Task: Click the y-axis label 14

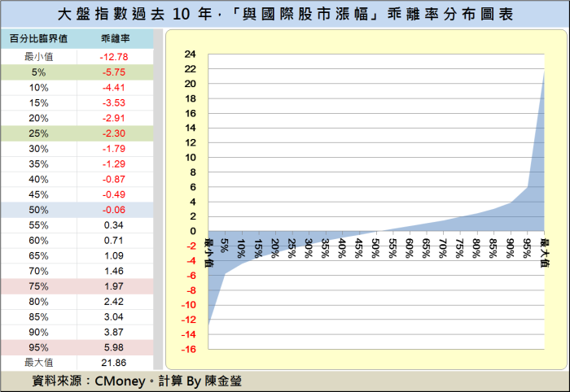Action: click(190, 128)
